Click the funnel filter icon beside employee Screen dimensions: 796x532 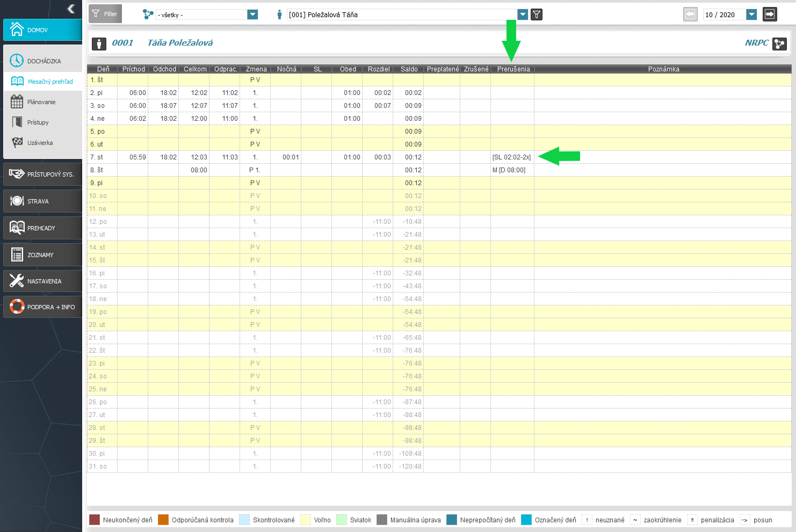point(536,14)
